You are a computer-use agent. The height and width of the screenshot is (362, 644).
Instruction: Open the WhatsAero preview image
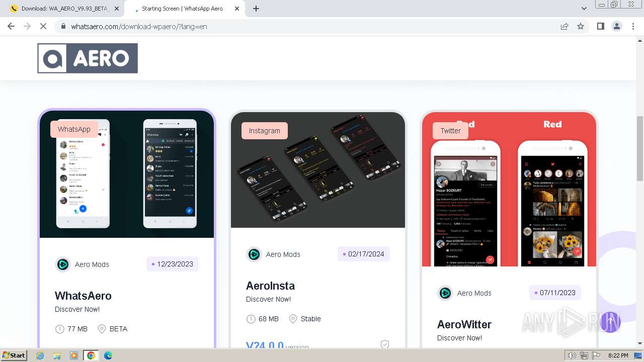[127, 174]
